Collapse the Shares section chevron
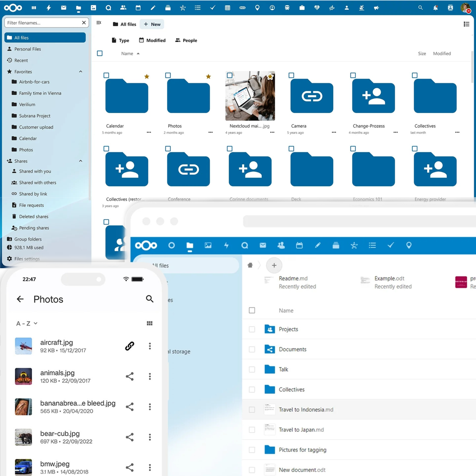The image size is (476, 476). (80, 161)
